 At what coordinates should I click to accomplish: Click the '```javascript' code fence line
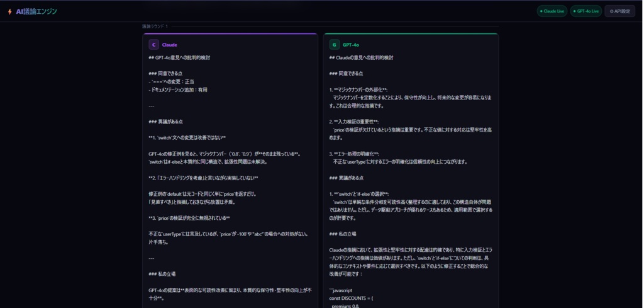[340, 290]
